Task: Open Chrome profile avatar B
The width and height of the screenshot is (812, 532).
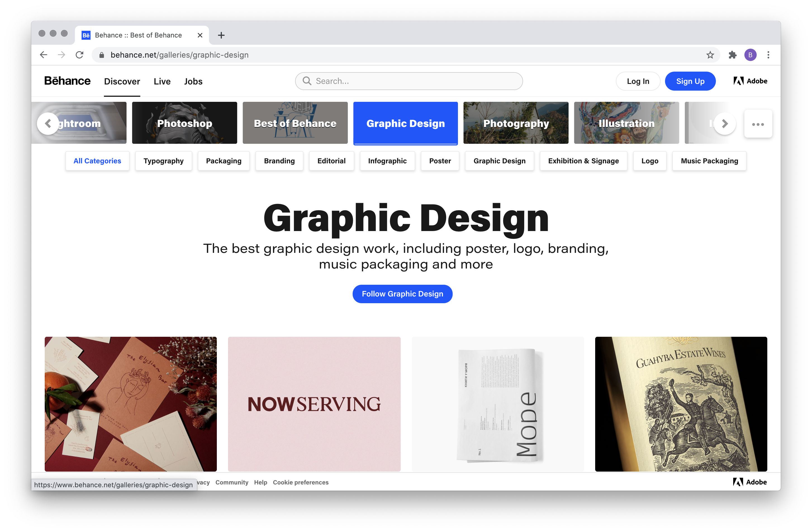Action: (x=750, y=55)
